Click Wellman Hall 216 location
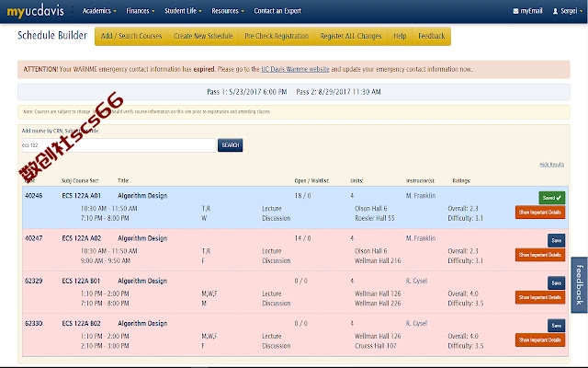Screen dimensions: 588x368 (378, 260)
